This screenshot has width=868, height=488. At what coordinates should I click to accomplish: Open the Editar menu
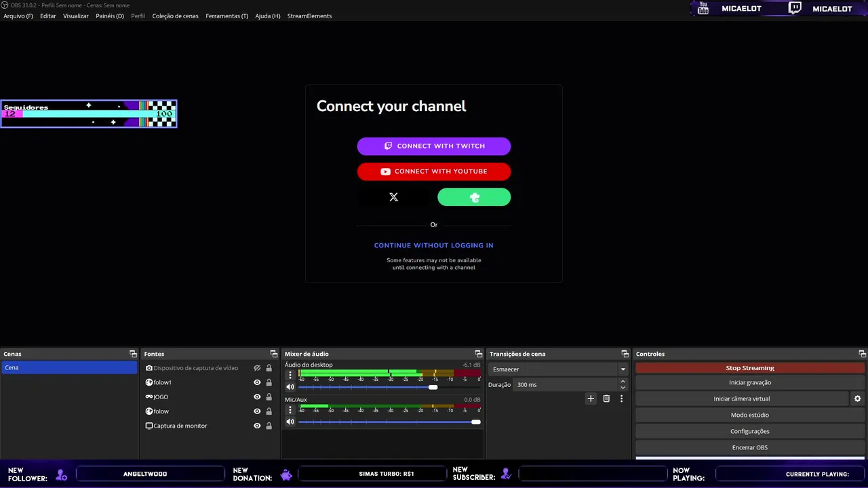pos(48,16)
